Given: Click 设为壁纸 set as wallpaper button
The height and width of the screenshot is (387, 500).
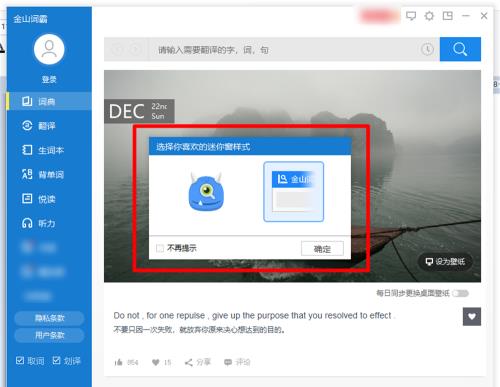Looking at the screenshot, I should coord(445,262).
